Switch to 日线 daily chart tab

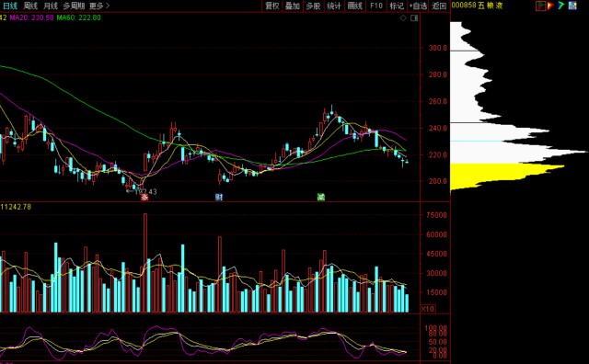(10, 6)
